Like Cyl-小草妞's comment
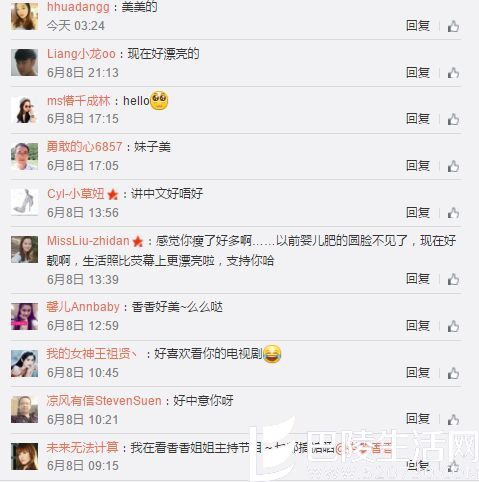479x482 pixels. [453, 213]
